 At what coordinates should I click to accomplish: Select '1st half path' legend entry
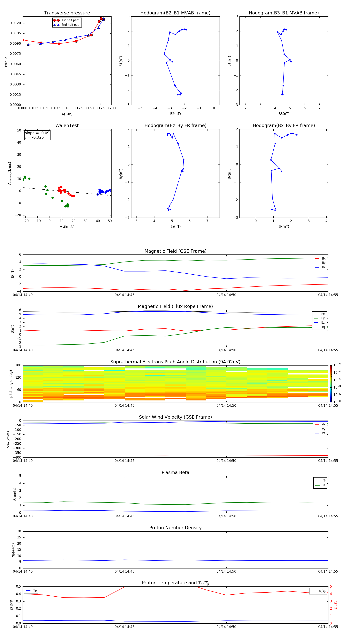(67, 20)
